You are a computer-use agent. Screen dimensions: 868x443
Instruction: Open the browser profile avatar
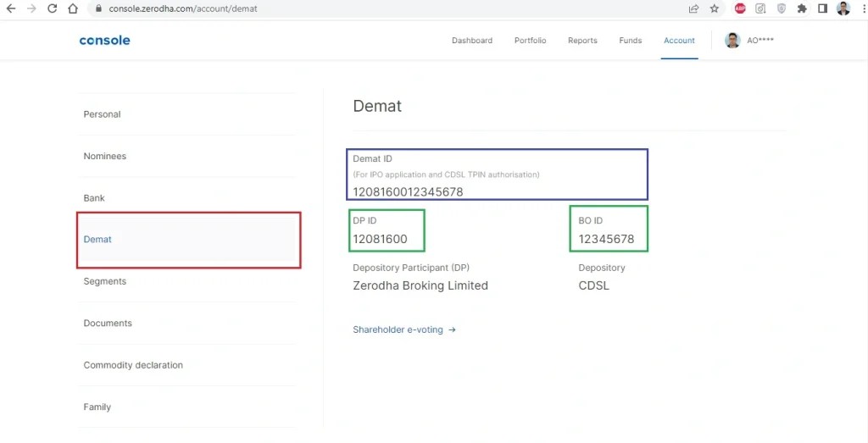click(843, 8)
